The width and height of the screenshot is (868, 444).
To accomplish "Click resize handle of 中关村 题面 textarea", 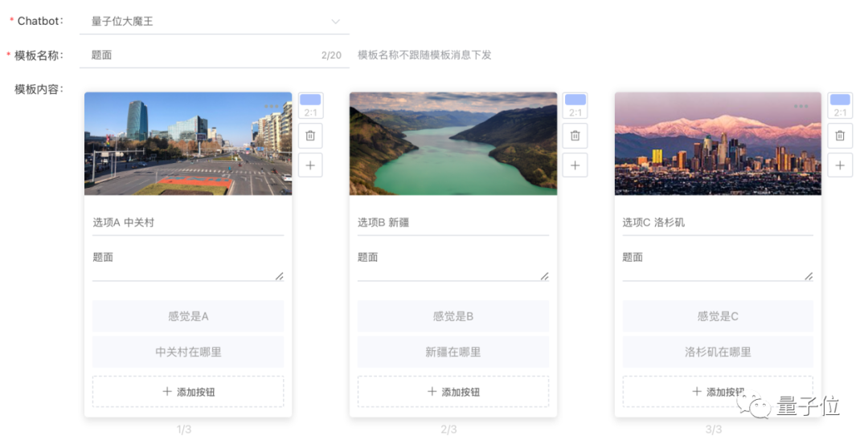I will 280,276.
